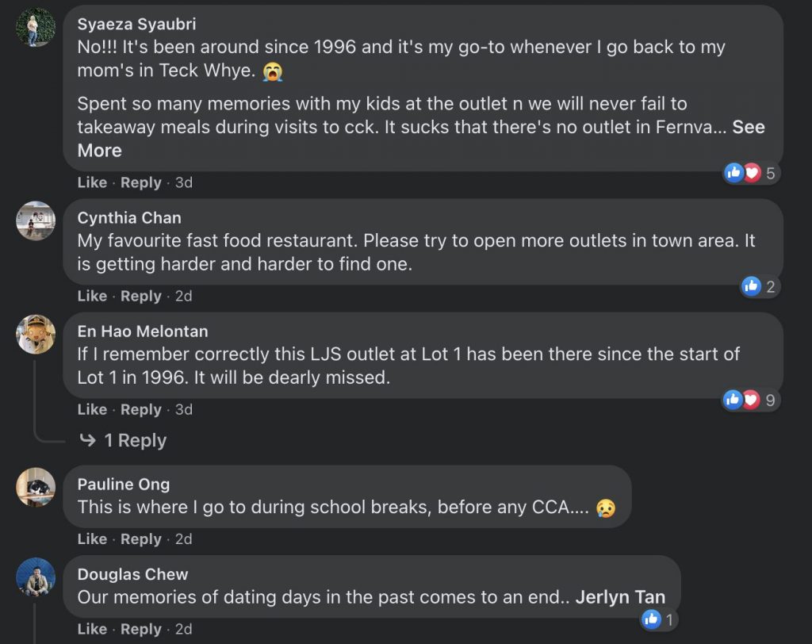The image size is (812, 644).
Task: Click Cynthia Chan's avatar thumbnail
Action: click(x=36, y=220)
